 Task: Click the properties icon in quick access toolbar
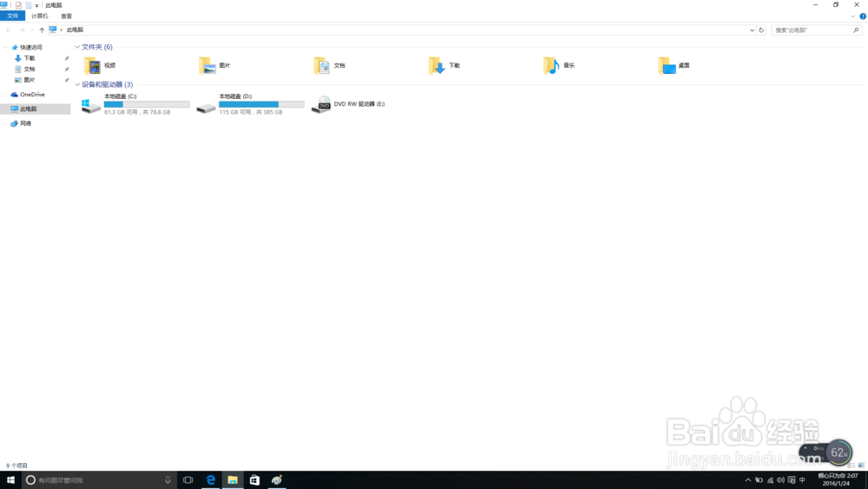[18, 5]
